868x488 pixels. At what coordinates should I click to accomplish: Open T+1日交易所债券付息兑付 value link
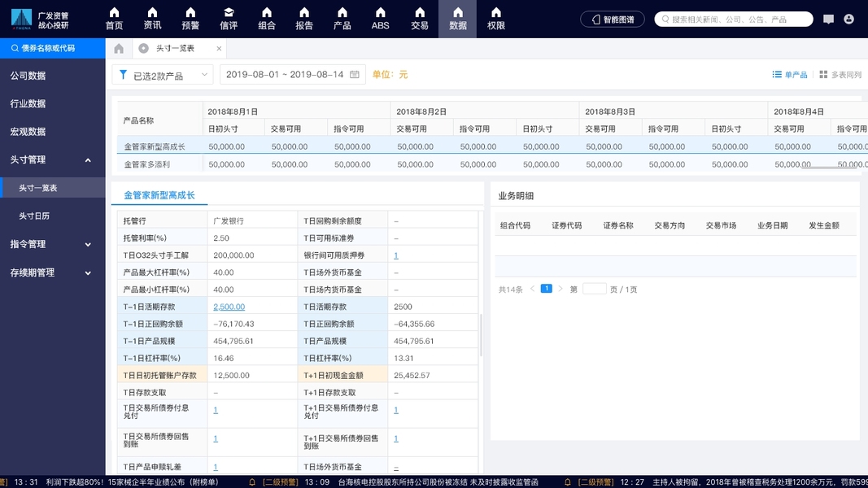[396, 410]
